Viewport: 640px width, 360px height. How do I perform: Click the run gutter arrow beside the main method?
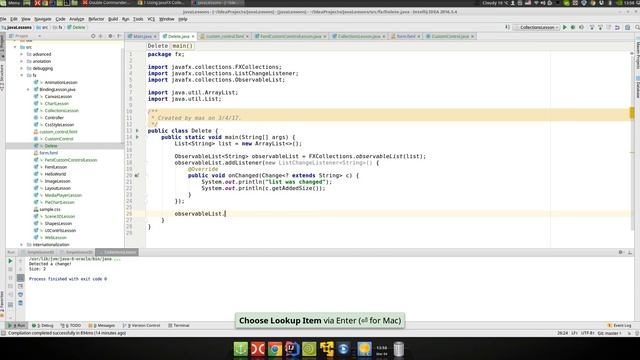(137, 137)
